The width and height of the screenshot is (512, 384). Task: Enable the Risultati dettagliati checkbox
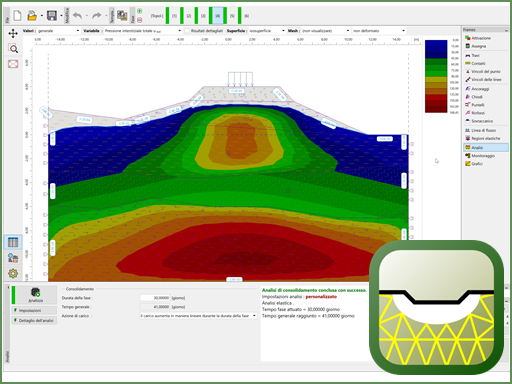point(187,31)
